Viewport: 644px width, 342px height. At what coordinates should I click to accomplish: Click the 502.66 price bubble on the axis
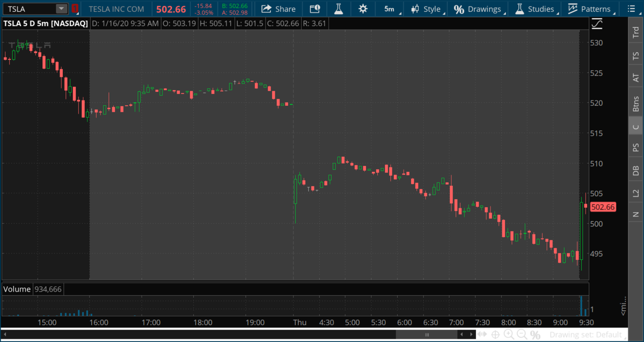click(602, 207)
